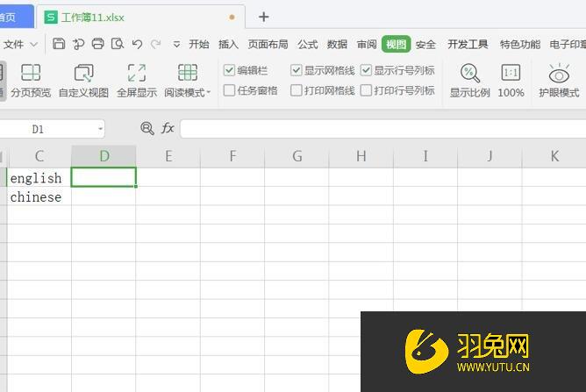This screenshot has width=586, height=392.
Task: Toggle the 编辑栏 checkbox
Action: [x=229, y=70]
